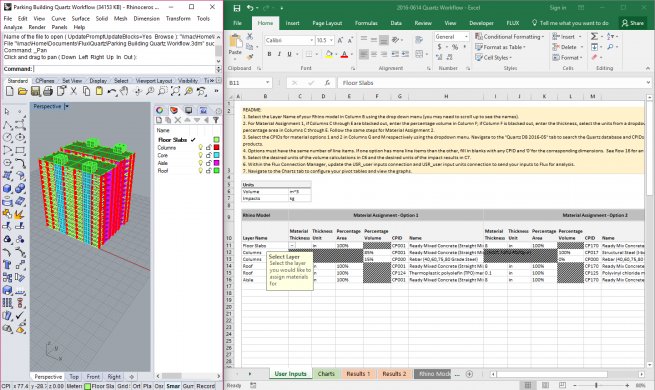655x390 pixels.
Task: Expand the Excel formula bar
Action: pyautogui.click(x=648, y=83)
